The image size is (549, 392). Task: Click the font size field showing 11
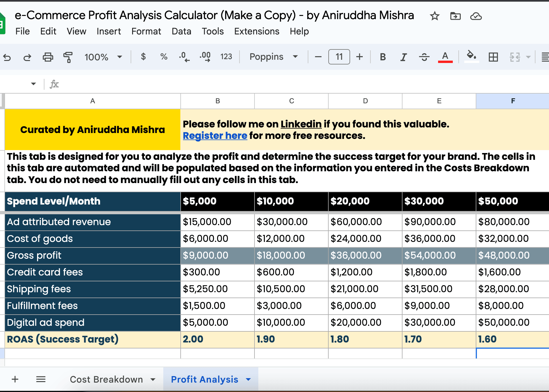tap(339, 57)
